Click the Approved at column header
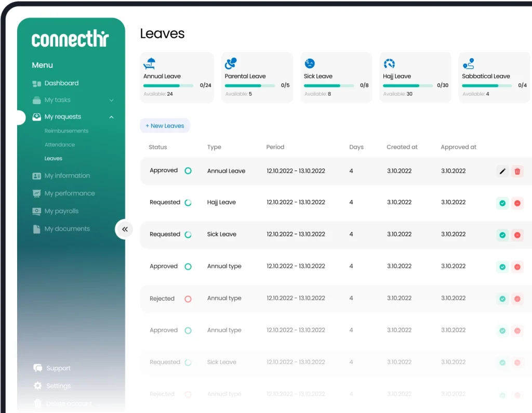 point(458,147)
